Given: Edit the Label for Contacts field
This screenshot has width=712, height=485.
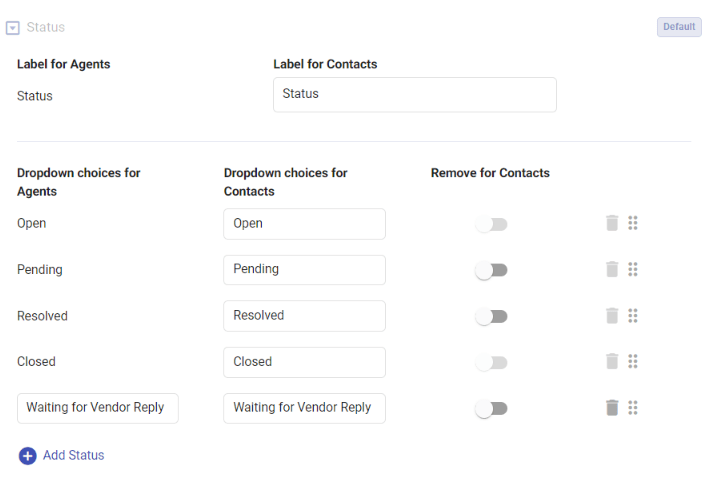Looking at the screenshot, I should click(414, 95).
